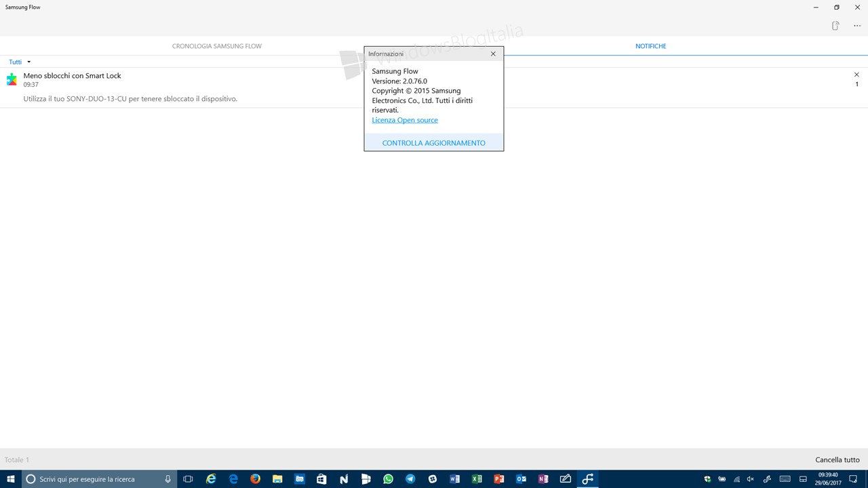Dismiss the Smart Lock notification with its X
868x488 pixels.
coord(856,75)
